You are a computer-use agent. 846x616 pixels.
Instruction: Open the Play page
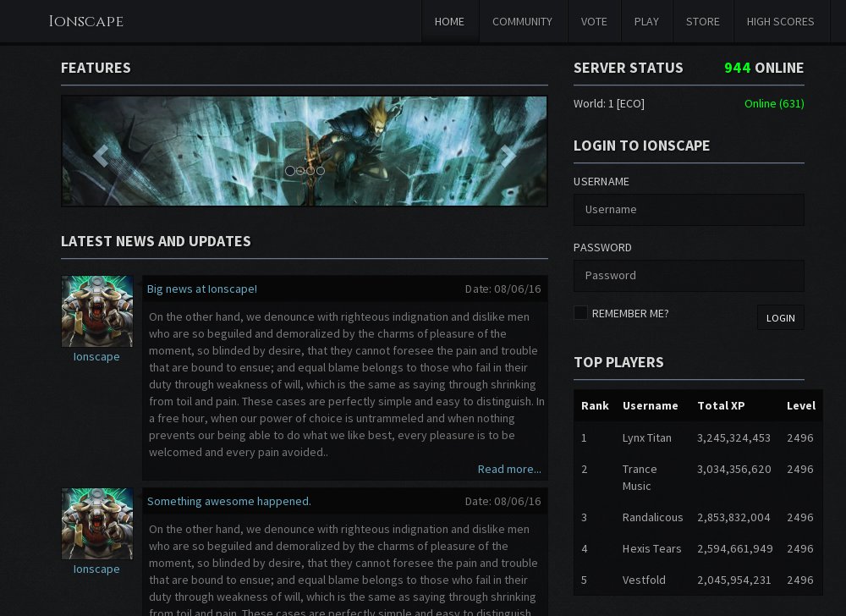pyautogui.click(x=646, y=21)
